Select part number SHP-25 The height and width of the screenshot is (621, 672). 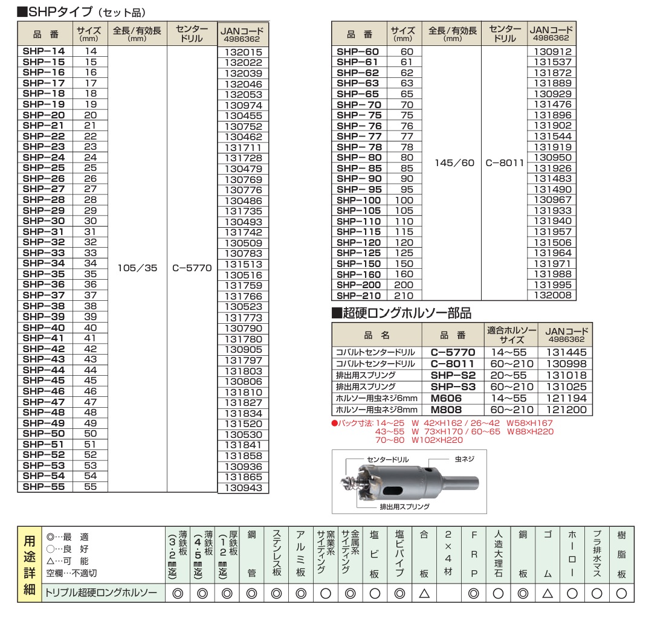click(x=44, y=168)
